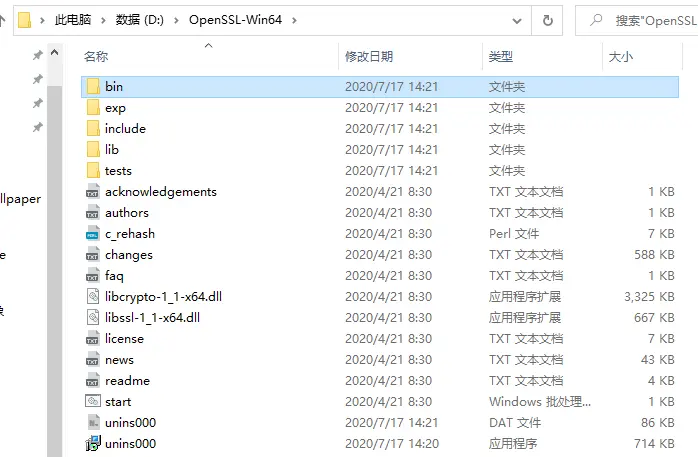This screenshot has width=698, height=457.
Task: Open the bin folder icon
Action: [x=93, y=86]
